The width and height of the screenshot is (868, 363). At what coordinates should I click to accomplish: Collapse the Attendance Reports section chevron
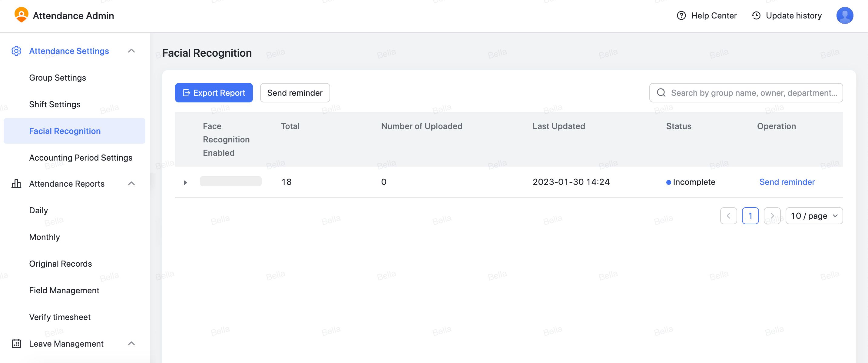click(x=131, y=184)
